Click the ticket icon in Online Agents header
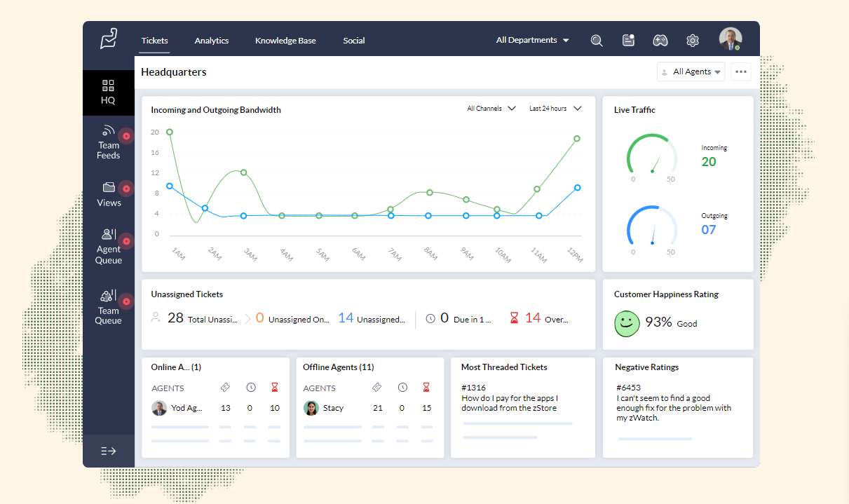 tap(225, 387)
